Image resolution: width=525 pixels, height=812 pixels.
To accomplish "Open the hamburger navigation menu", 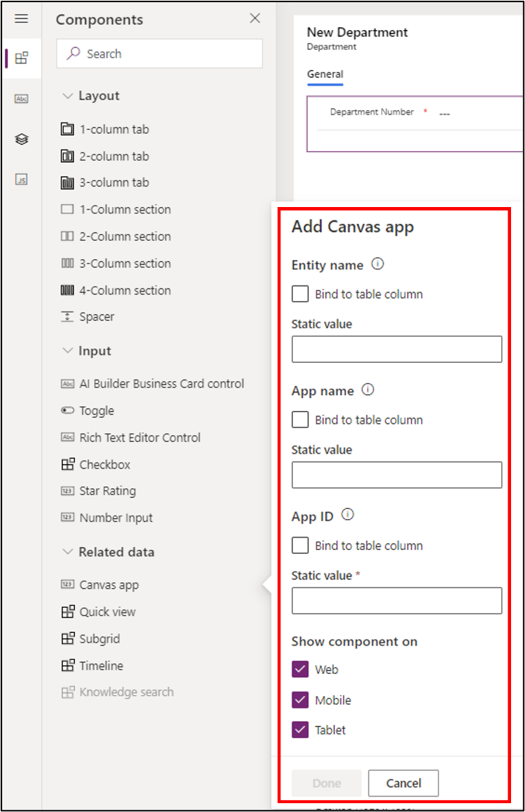I will (x=21, y=18).
